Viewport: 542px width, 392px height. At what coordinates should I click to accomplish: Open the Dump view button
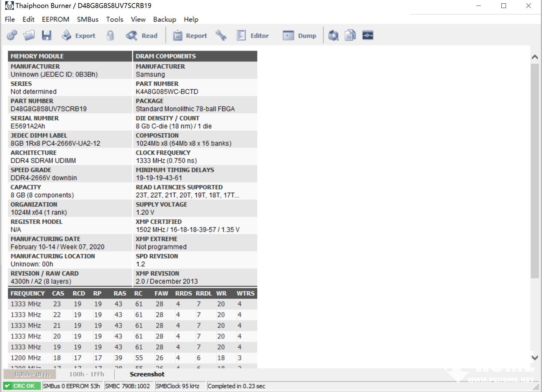pos(299,35)
